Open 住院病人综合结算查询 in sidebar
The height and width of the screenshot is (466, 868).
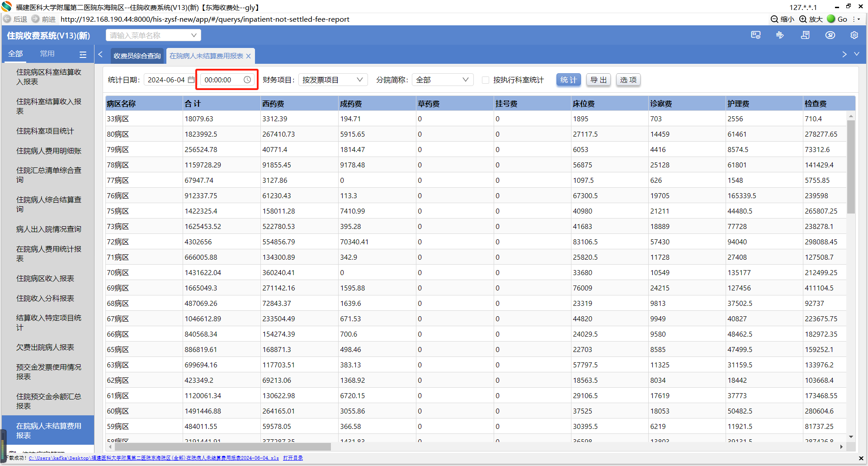pos(49,204)
